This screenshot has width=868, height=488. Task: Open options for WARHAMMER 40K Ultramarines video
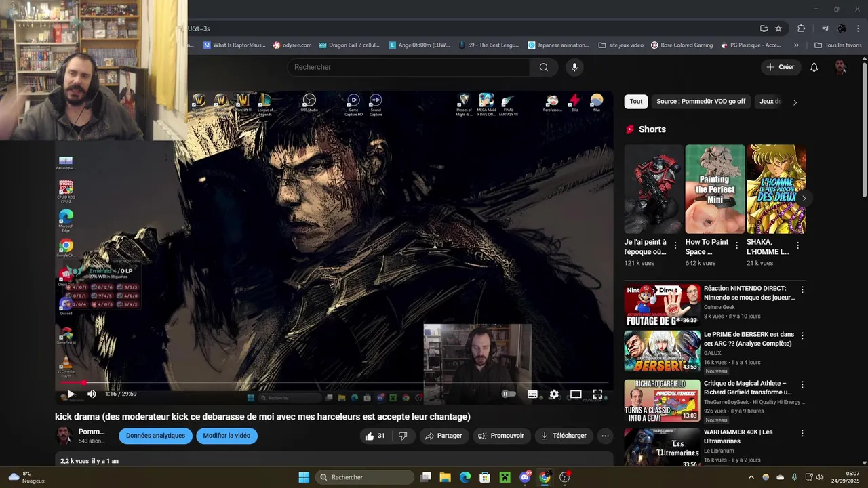pyautogui.click(x=802, y=433)
